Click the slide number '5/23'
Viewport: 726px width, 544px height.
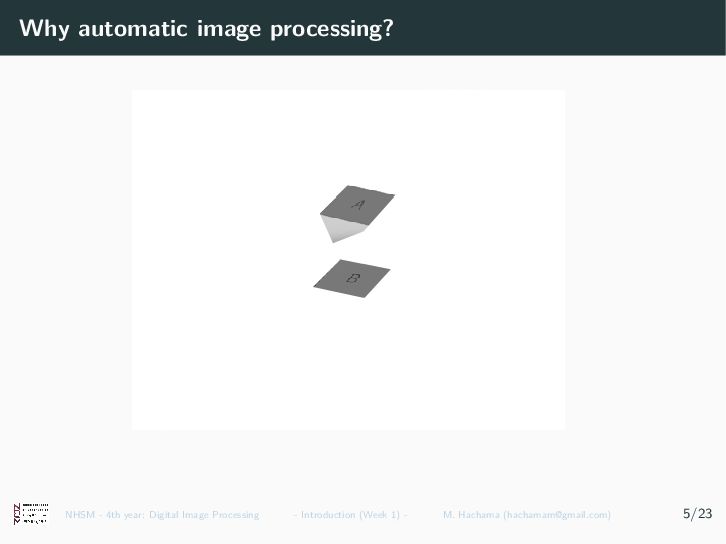click(x=697, y=513)
